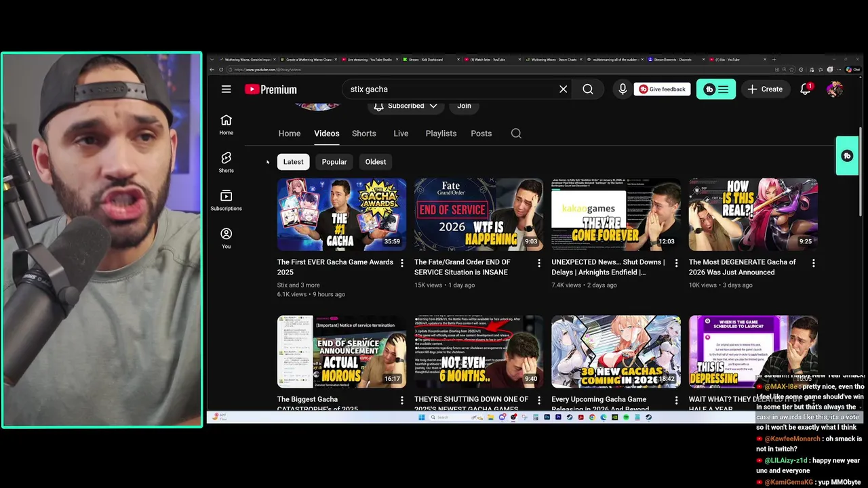The width and height of the screenshot is (868, 488).
Task: Click the Create button
Action: coord(765,89)
